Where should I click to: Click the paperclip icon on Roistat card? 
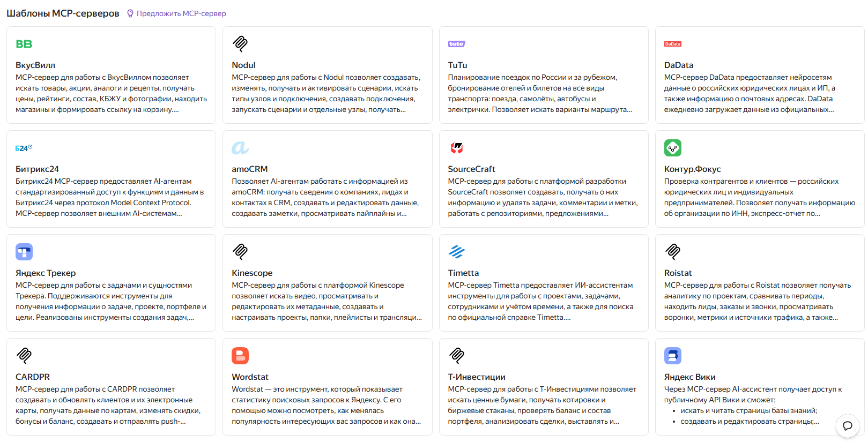tap(673, 251)
